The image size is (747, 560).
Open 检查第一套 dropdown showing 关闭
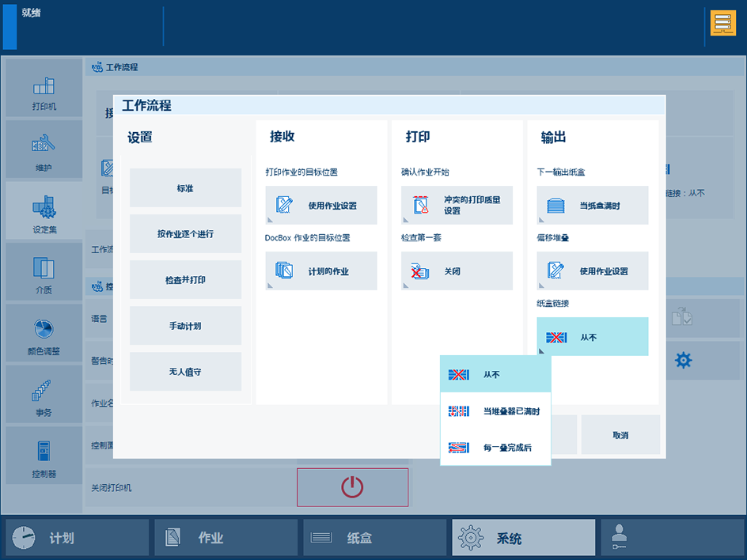pos(457,271)
